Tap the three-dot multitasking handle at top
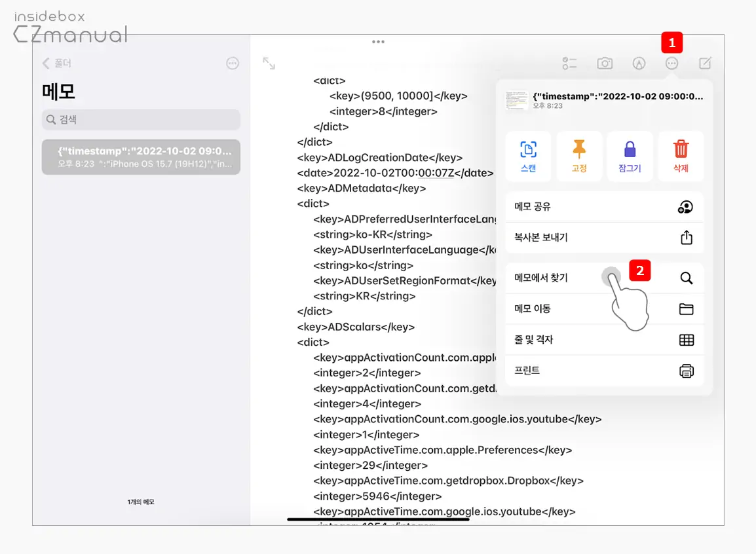Screen dimensions: 756x554 (x=379, y=42)
